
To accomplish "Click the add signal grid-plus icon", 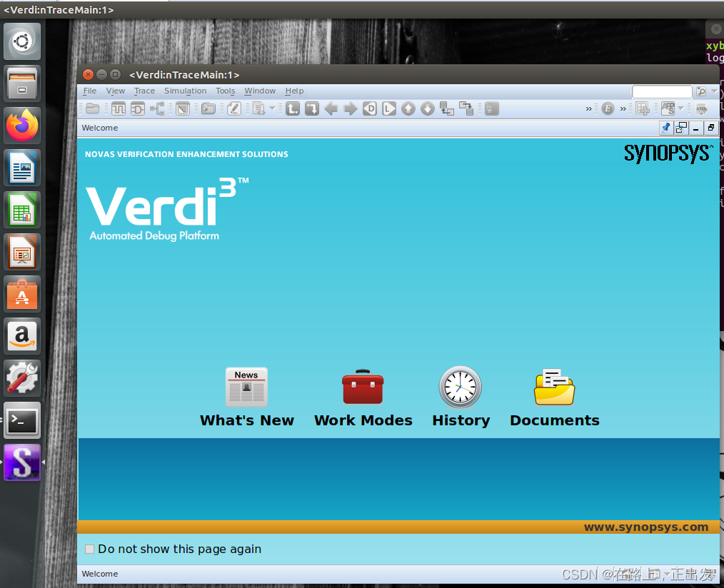I will coord(643,109).
